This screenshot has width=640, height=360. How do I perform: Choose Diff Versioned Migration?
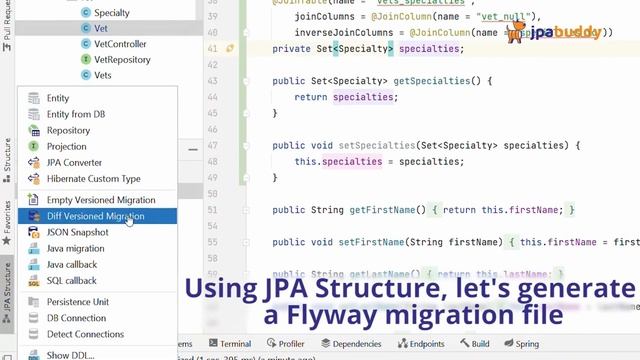[x=98, y=216]
